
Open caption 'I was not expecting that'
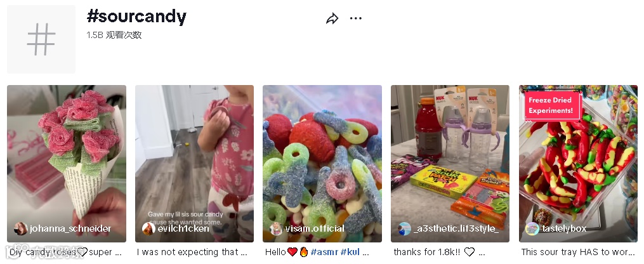tap(192, 252)
